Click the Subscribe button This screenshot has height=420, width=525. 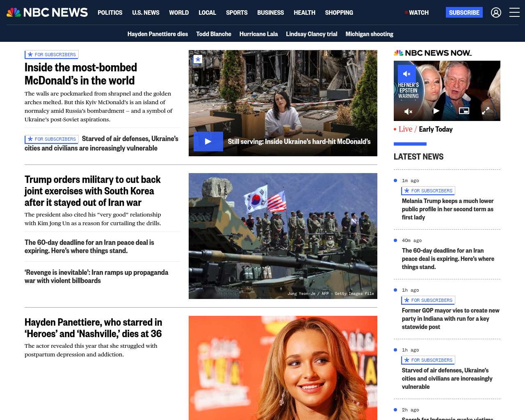464,12
